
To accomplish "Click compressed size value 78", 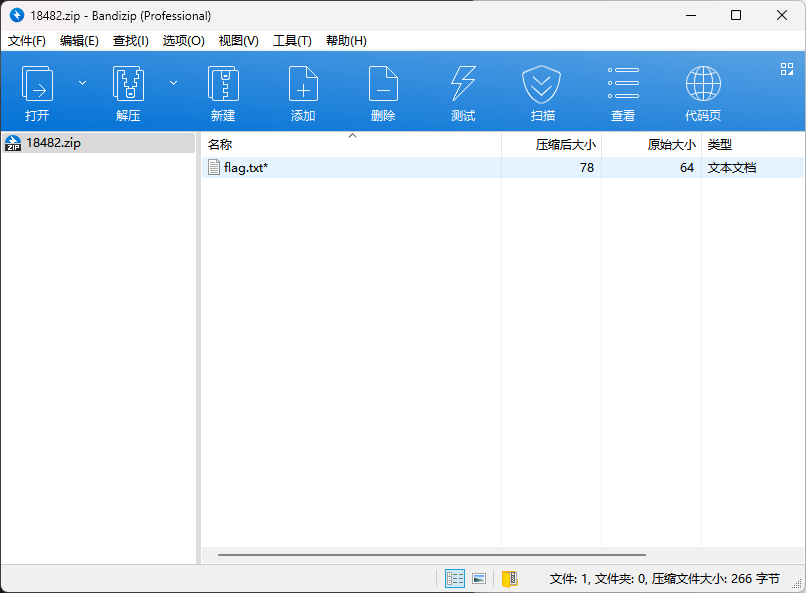I will (x=587, y=168).
